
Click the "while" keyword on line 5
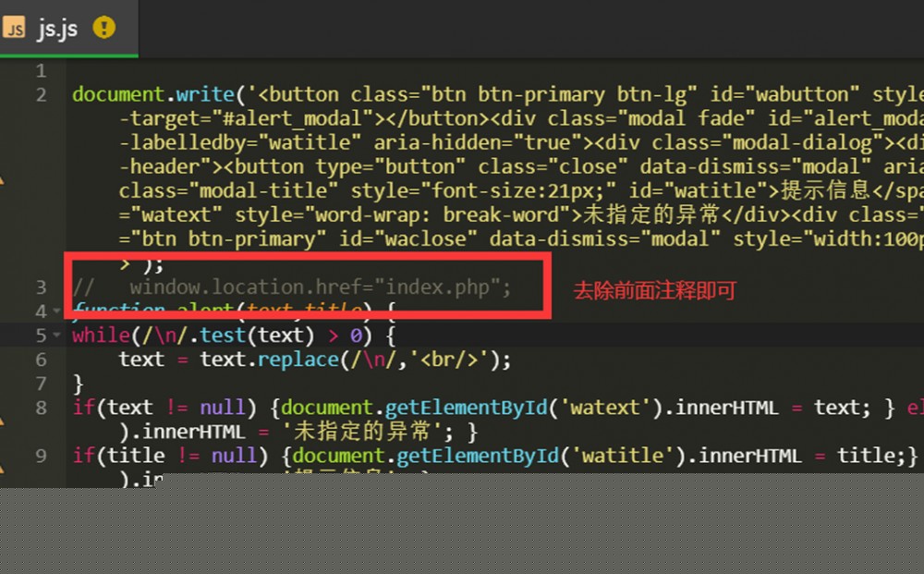101,336
